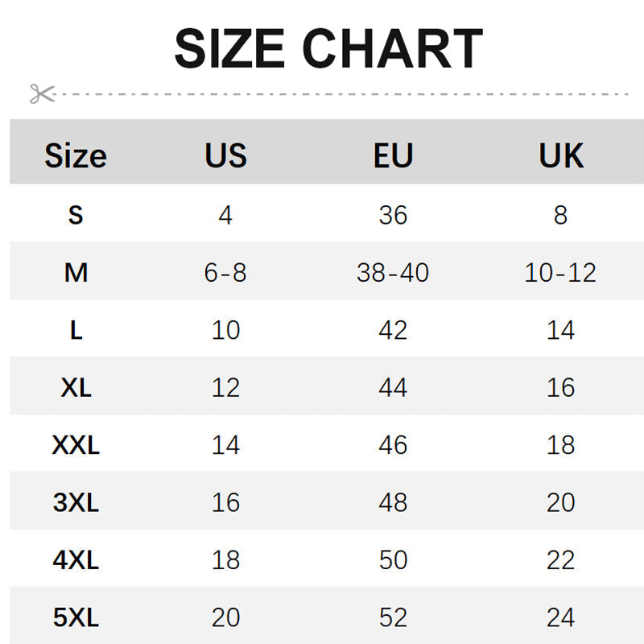Click the SIZE CHART heading
The width and height of the screenshot is (644, 644).
point(328,48)
